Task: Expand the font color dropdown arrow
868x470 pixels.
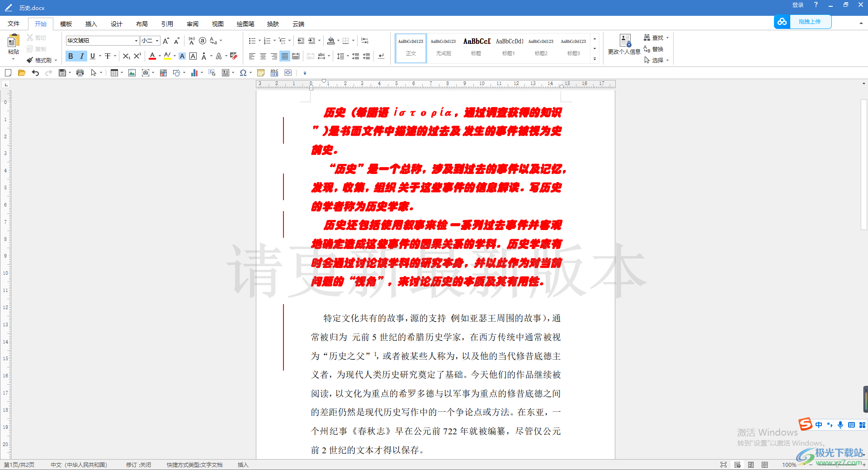Action: [160, 56]
